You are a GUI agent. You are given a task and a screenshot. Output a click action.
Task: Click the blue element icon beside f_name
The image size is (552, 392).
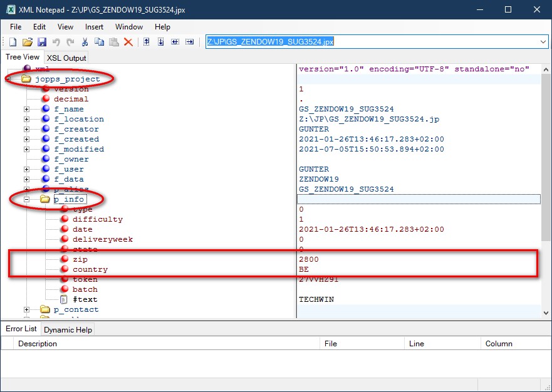46,109
